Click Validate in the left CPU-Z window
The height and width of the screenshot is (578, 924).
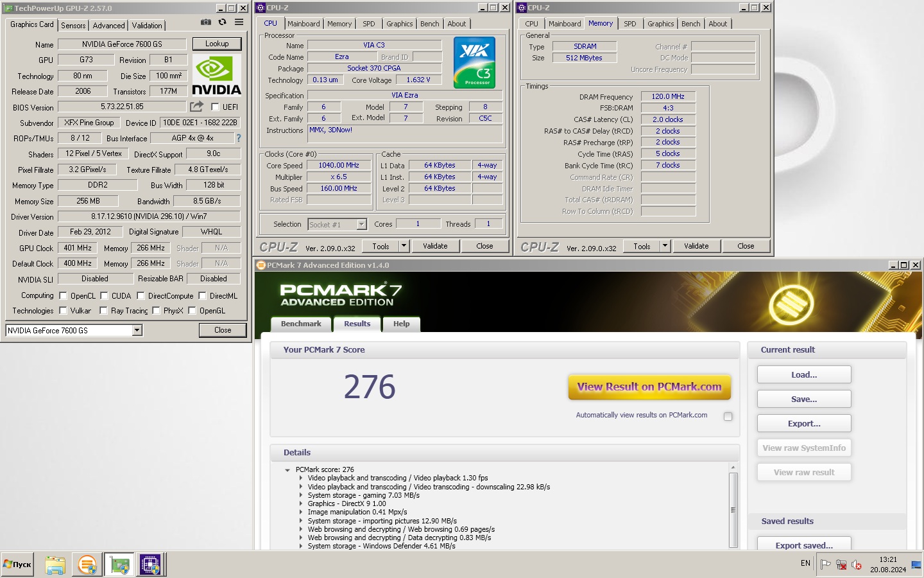(x=435, y=246)
